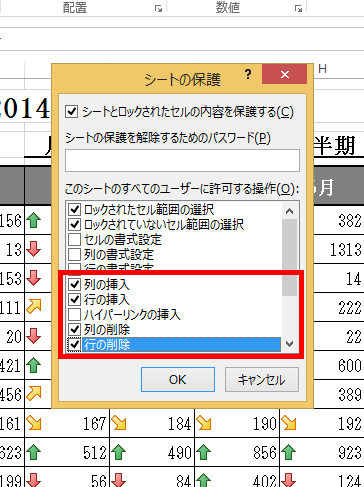Toggle the highlighted 行の削除 checkbox
The image size is (364, 487).
click(x=74, y=344)
